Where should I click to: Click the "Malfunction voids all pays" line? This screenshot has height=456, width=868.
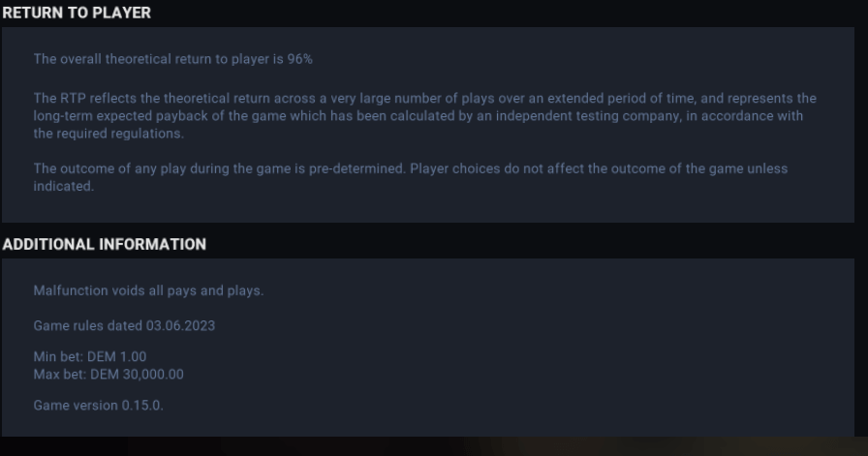[147, 290]
